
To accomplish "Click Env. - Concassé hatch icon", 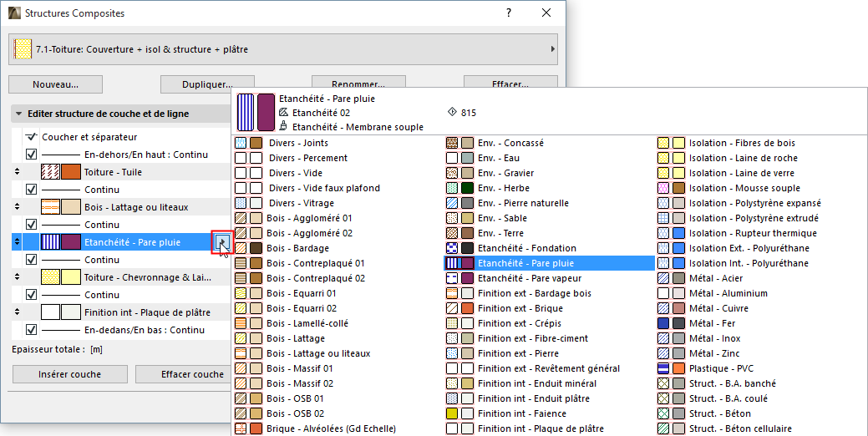I will 452,144.
